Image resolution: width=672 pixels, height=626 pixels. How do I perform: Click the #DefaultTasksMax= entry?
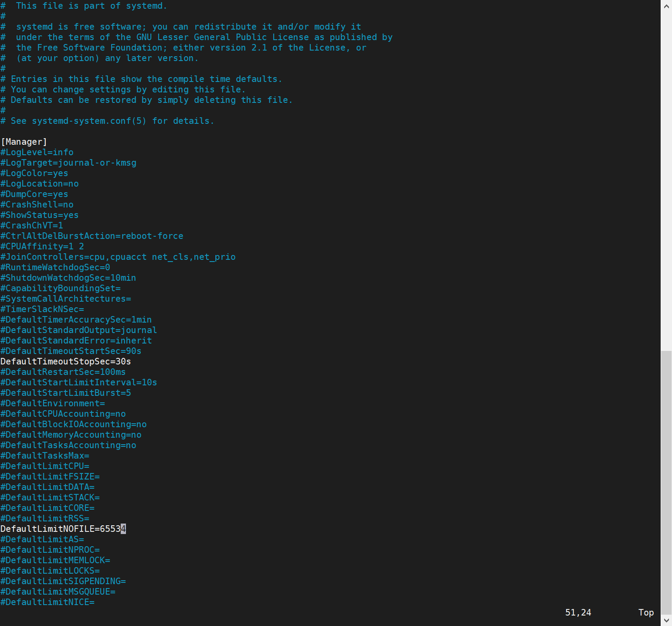tap(45, 456)
